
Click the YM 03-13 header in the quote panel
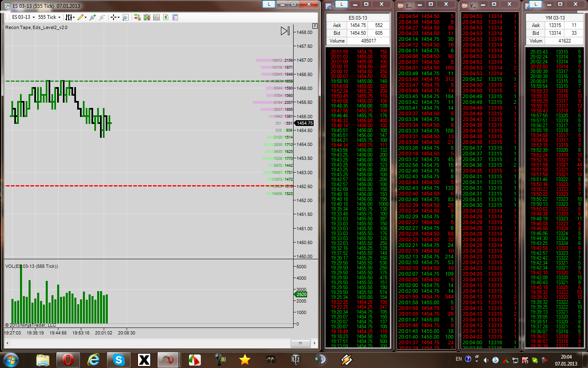coord(555,18)
